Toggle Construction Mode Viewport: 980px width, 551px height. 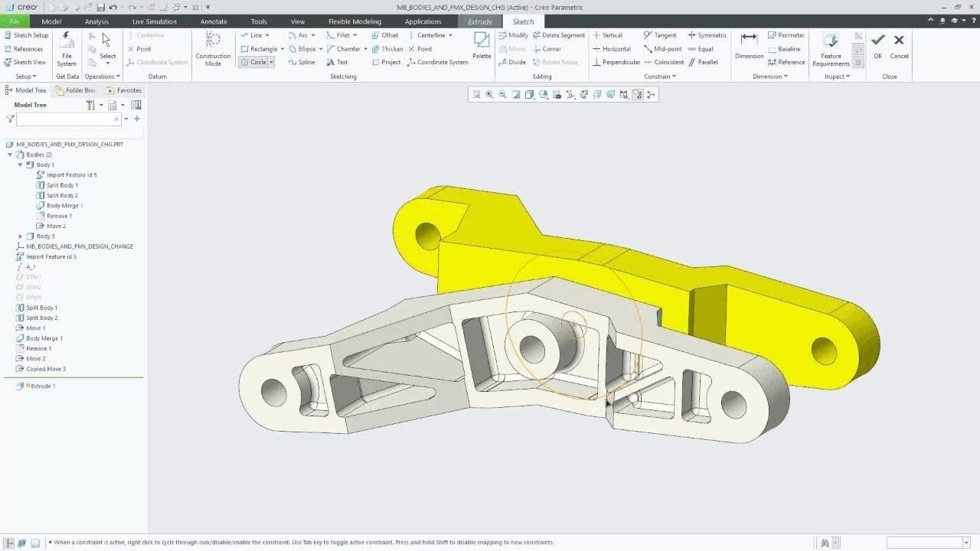pyautogui.click(x=213, y=48)
